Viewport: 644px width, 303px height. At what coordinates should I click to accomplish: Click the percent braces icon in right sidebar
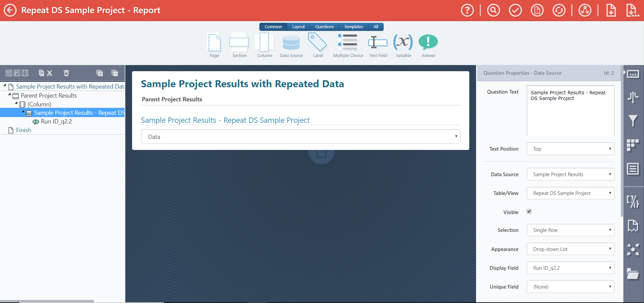(x=633, y=201)
